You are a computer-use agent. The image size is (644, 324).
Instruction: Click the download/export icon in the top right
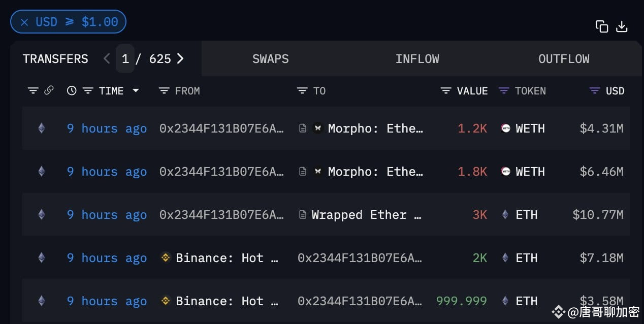coord(622,26)
